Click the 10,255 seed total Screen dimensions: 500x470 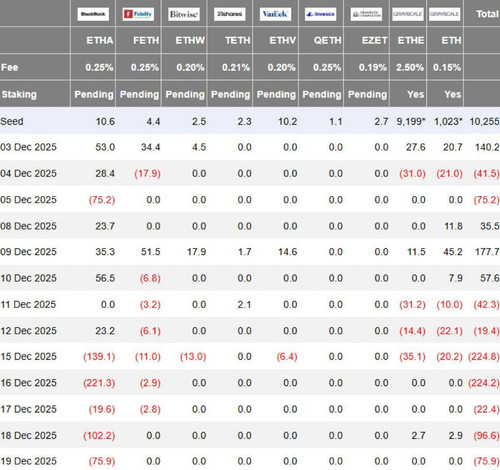(484, 121)
